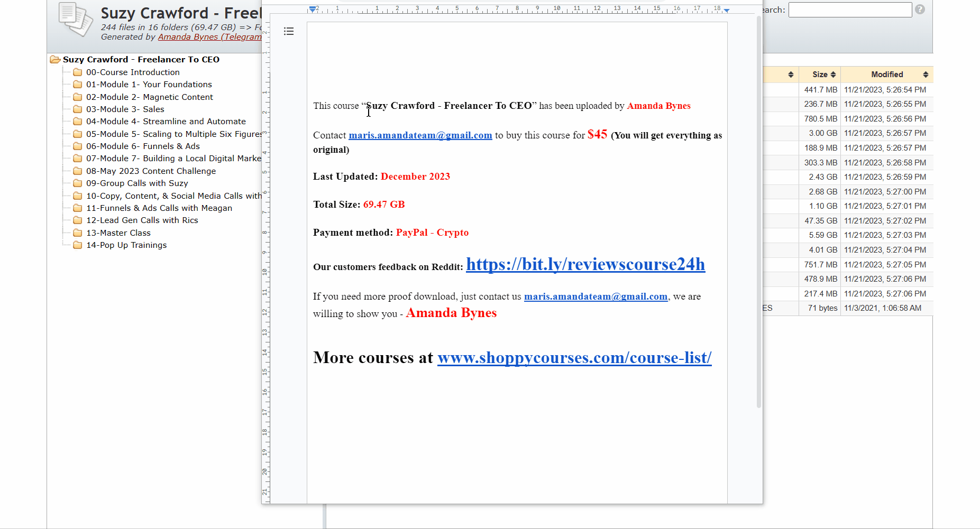Sort file list by Size column
This screenshot has height=529, width=980.
820,75
